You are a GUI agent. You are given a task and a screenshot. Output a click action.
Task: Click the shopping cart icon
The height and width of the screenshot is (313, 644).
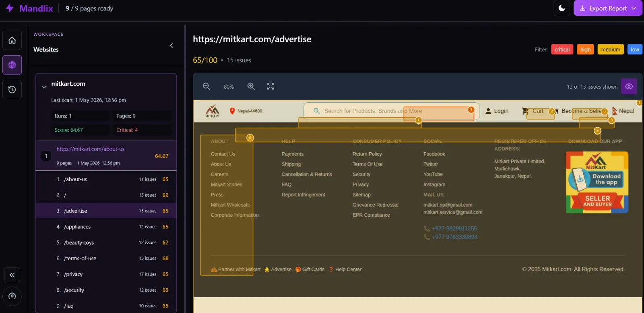coord(525,111)
